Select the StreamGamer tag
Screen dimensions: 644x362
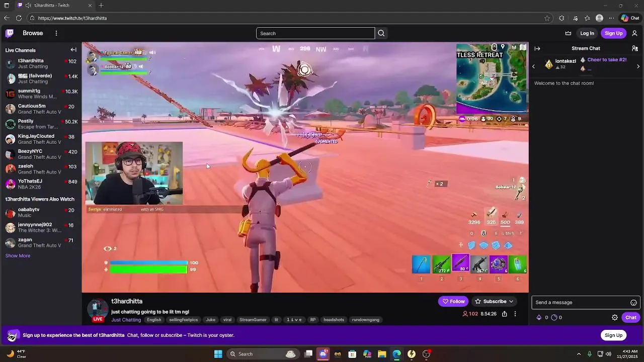(253, 320)
